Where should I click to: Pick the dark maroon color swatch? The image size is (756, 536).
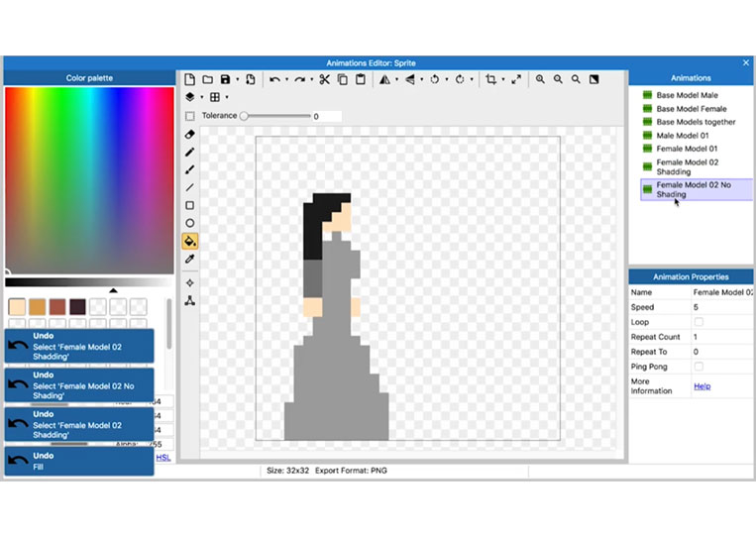point(77,306)
